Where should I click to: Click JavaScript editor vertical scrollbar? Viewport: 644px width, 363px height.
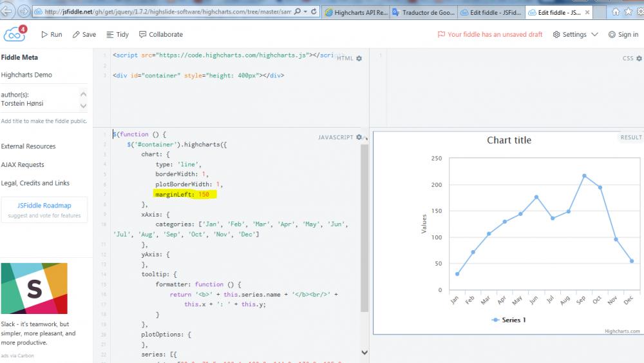pos(365,228)
